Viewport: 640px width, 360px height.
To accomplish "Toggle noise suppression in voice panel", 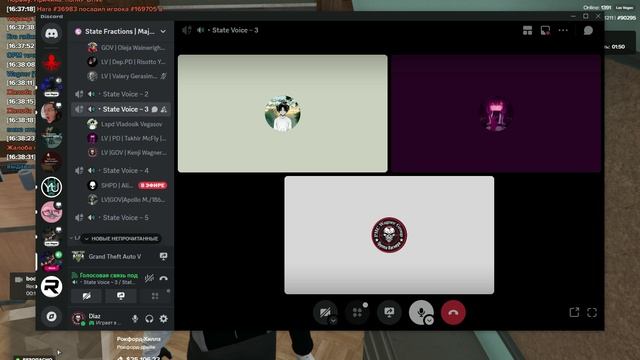I will [149, 278].
